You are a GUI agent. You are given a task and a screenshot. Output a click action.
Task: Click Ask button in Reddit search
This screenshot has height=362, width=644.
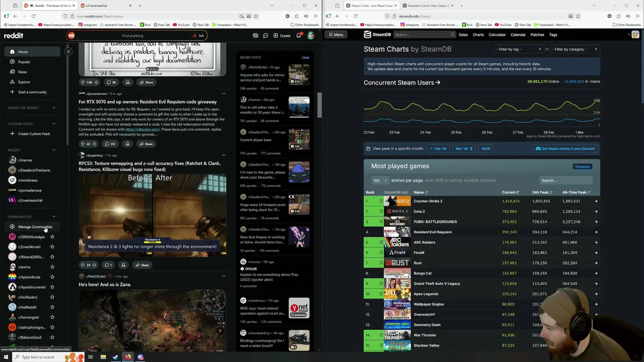[x=199, y=36]
